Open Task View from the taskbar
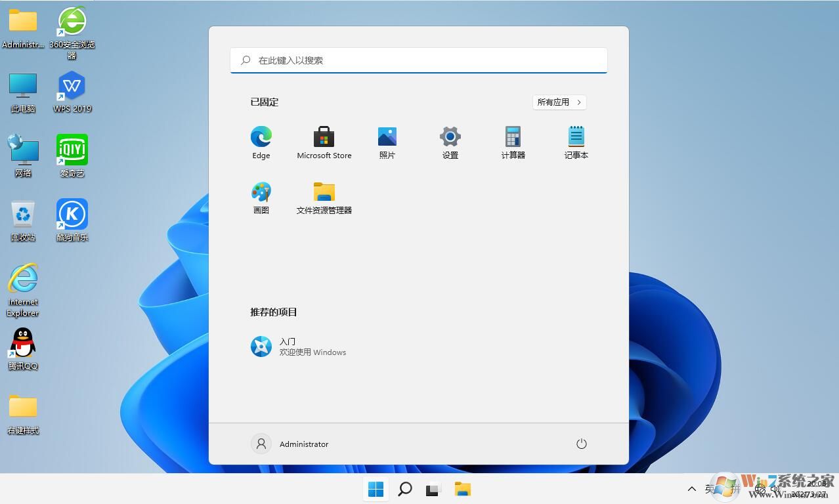The width and height of the screenshot is (839, 504). click(433, 489)
